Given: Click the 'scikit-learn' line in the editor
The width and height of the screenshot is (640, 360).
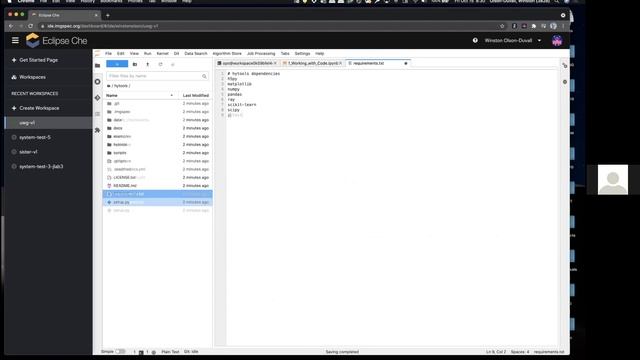Looking at the screenshot, I should point(242,104).
